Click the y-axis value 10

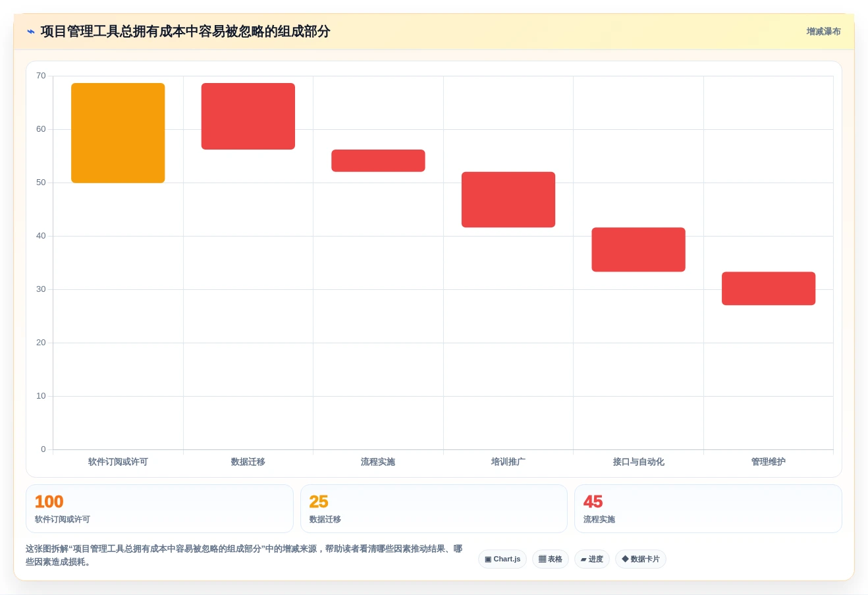[x=41, y=396]
